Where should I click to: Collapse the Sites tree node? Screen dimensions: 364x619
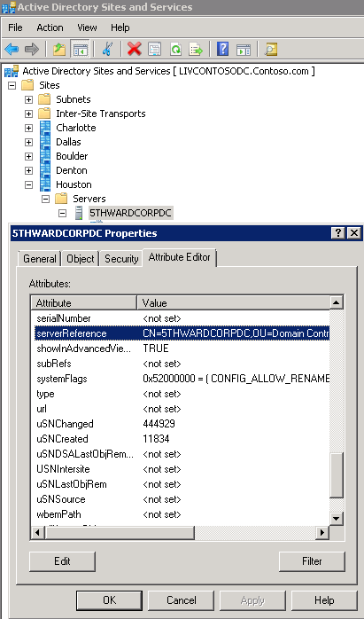pyautogui.click(x=12, y=85)
